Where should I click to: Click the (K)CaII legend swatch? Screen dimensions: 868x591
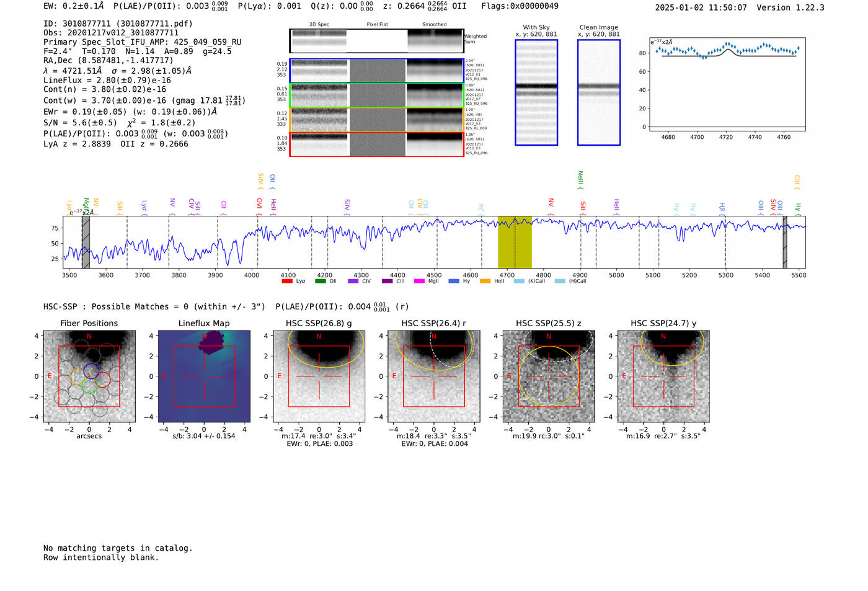(x=519, y=282)
